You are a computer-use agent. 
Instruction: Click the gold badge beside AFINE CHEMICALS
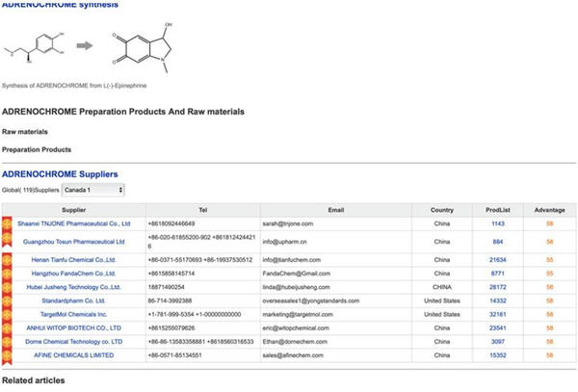point(7,356)
